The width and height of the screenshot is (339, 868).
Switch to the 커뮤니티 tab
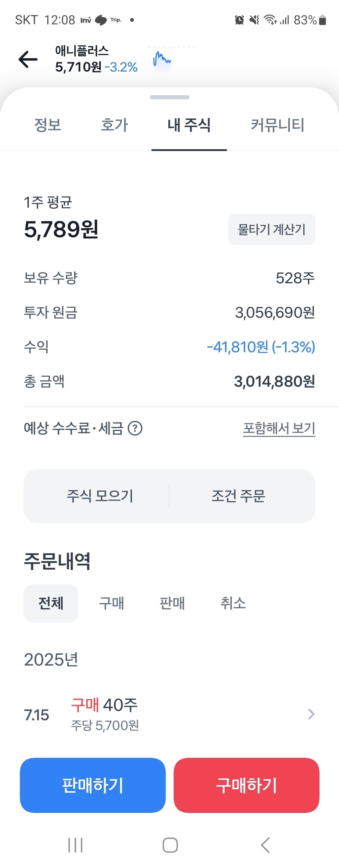click(x=277, y=125)
